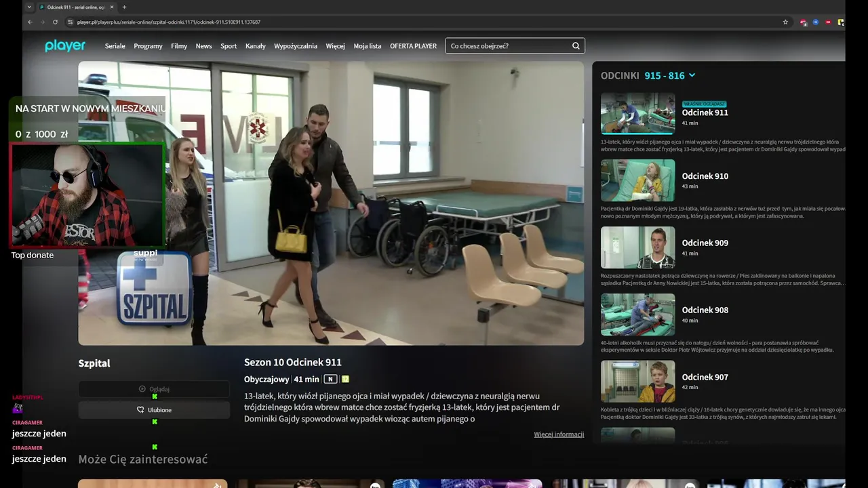Select the Odcinek 911 thumbnail

click(x=637, y=113)
